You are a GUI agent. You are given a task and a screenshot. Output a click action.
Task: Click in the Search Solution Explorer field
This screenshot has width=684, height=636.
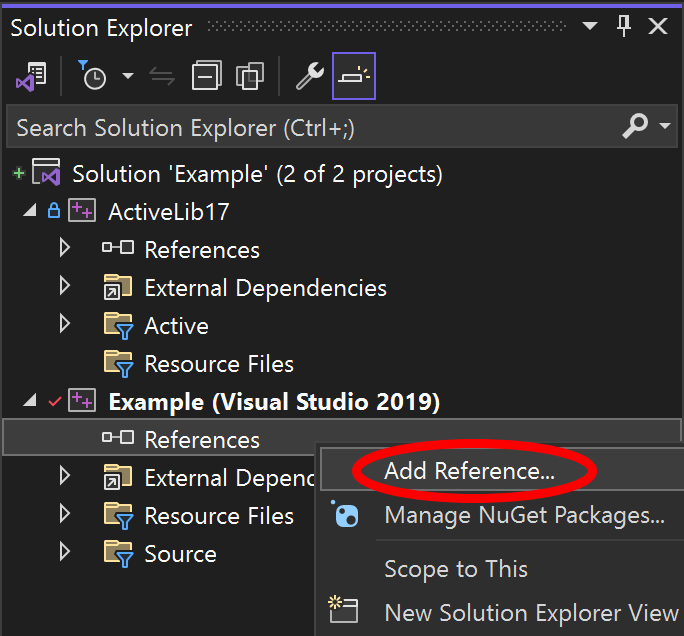tap(300, 128)
